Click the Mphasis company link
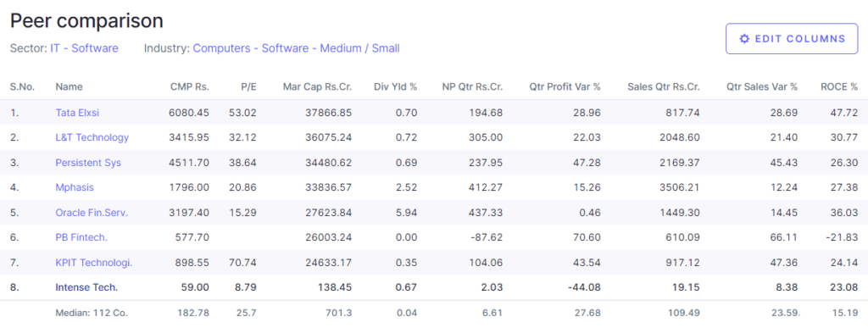The width and height of the screenshot is (868, 328). [x=75, y=187]
